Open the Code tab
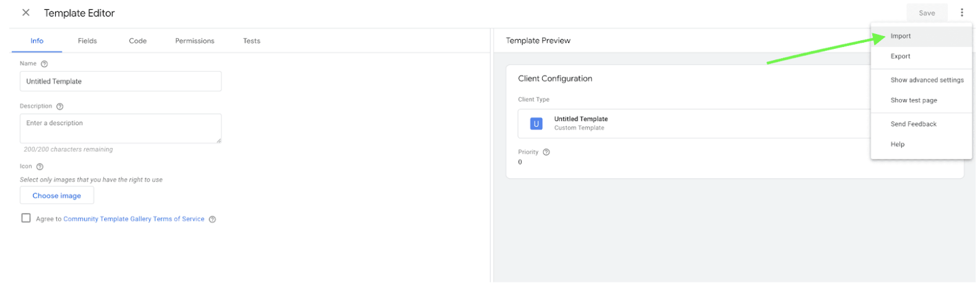 pos(138,41)
